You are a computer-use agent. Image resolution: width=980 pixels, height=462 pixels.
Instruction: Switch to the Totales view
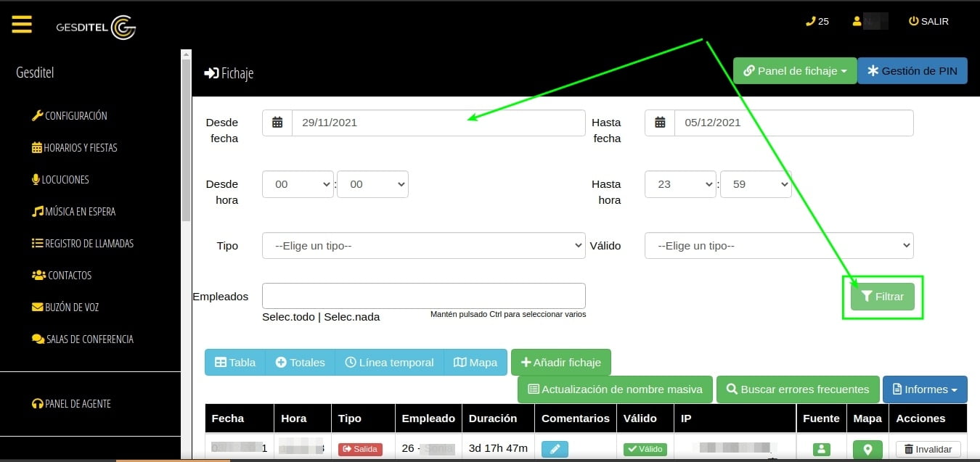click(300, 363)
